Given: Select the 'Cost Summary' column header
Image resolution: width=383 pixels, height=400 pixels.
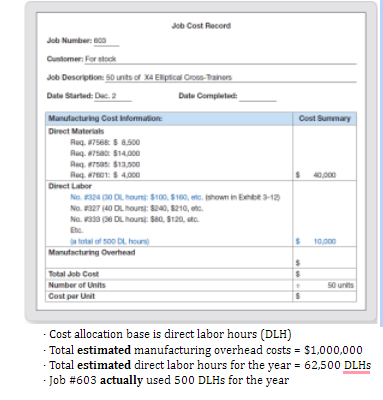Looking at the screenshot, I should 325,118.
